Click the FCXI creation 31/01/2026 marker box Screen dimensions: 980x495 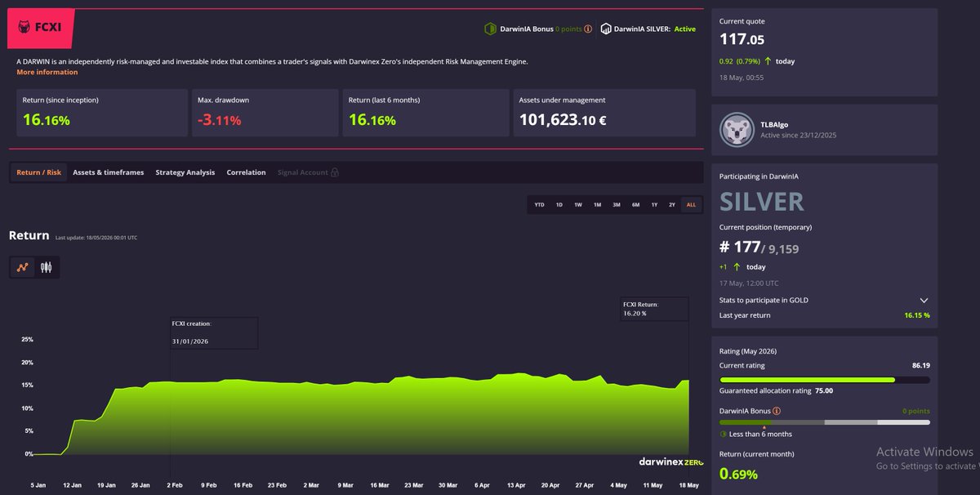214,333
